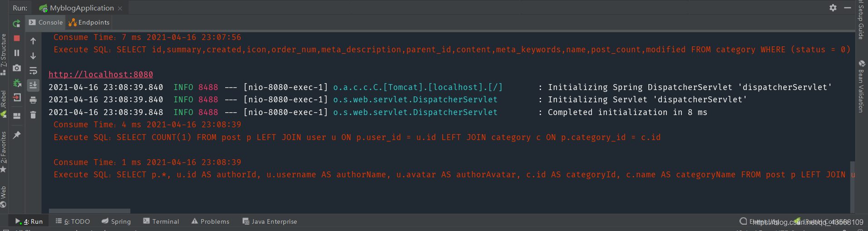The image size is (868, 231).
Task: Jump up the stack trace with up arrow
Action: tap(33, 41)
